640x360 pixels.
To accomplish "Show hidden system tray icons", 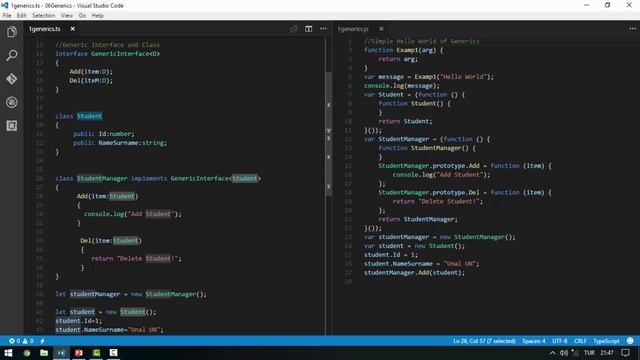I will tap(552, 353).
